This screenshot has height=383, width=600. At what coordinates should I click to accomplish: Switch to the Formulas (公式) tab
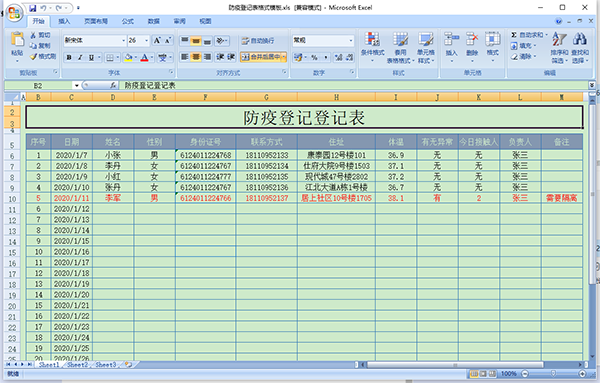(x=127, y=21)
